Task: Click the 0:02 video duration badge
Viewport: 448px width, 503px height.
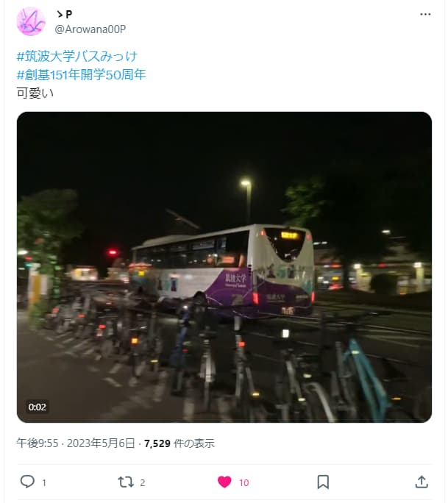Action: [x=38, y=407]
